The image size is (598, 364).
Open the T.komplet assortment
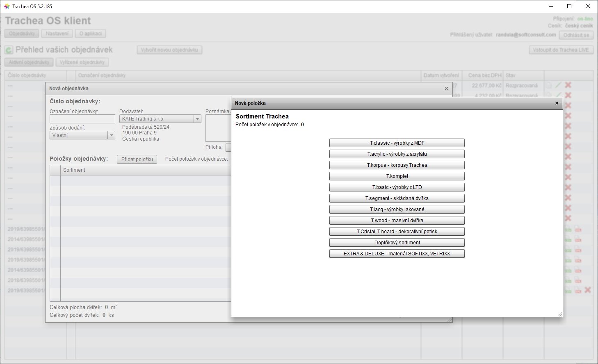[397, 176]
